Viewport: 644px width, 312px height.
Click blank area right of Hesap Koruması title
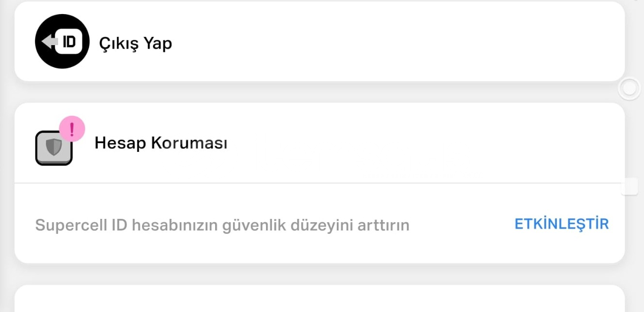tap(412, 143)
